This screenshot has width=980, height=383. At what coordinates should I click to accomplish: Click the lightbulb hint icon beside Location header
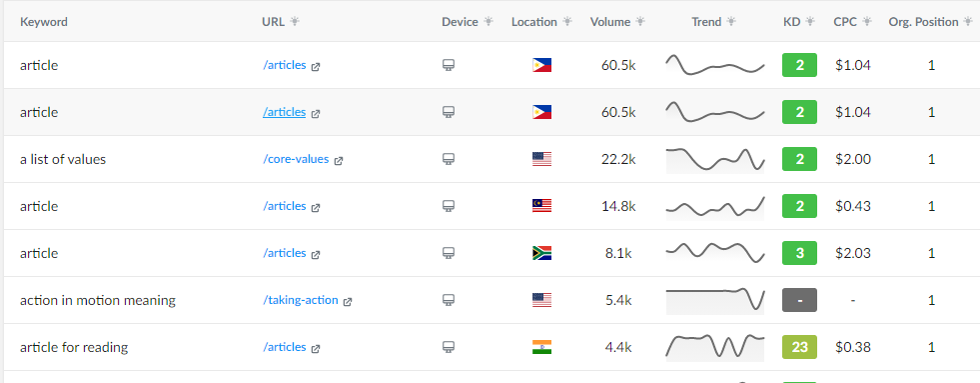[x=566, y=21]
